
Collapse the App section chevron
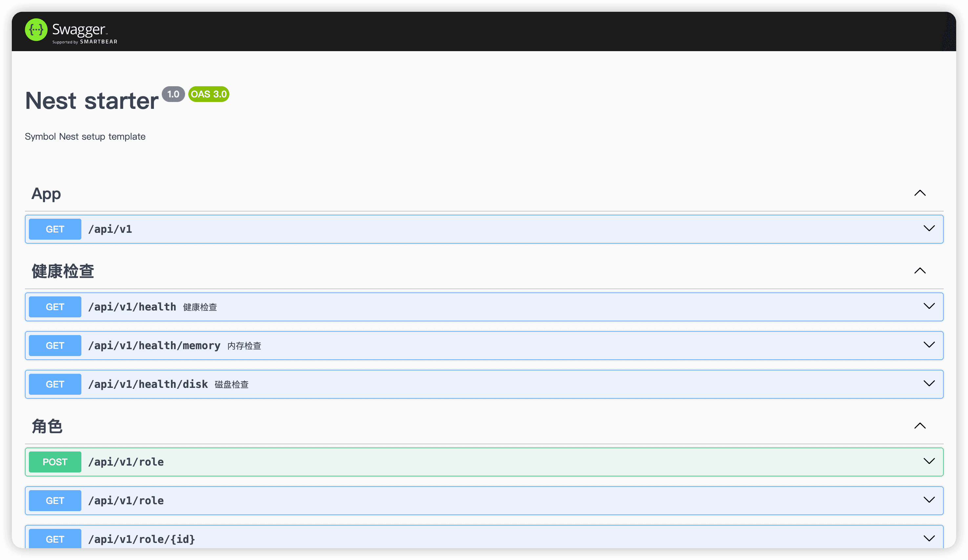[919, 193]
